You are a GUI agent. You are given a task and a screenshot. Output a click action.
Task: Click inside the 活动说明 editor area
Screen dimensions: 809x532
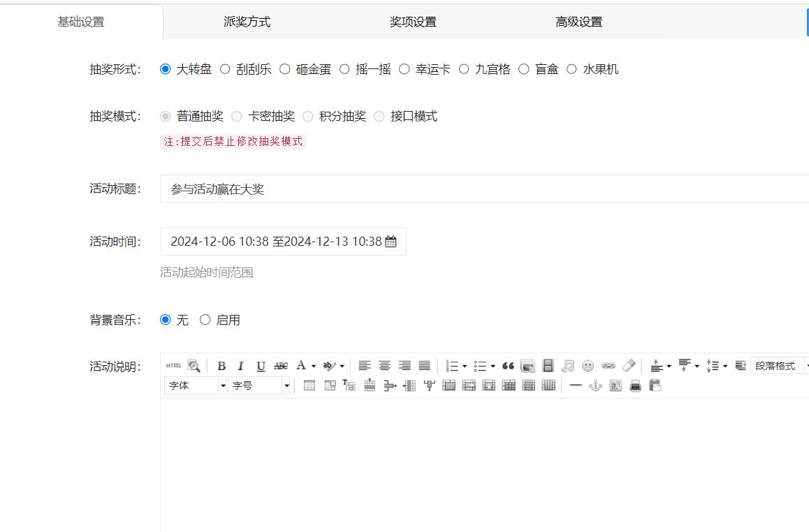(484, 465)
